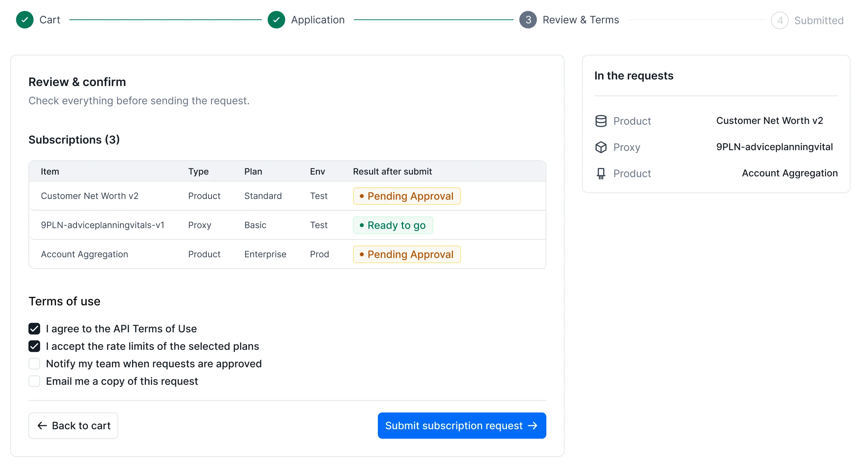The width and height of the screenshot is (868, 470).
Task: Select '9PLN-adviceplanningvitals-v1' in subscriptions table
Action: [102, 225]
